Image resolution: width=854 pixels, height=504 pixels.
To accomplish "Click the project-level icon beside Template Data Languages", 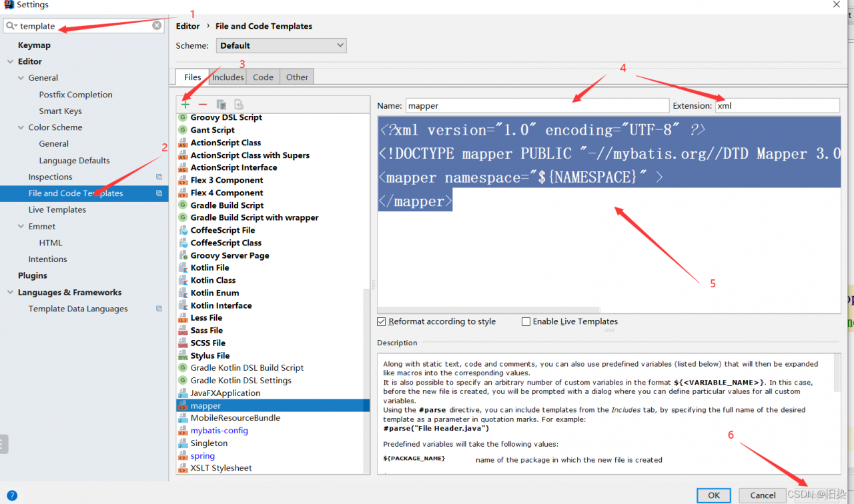I will [159, 309].
